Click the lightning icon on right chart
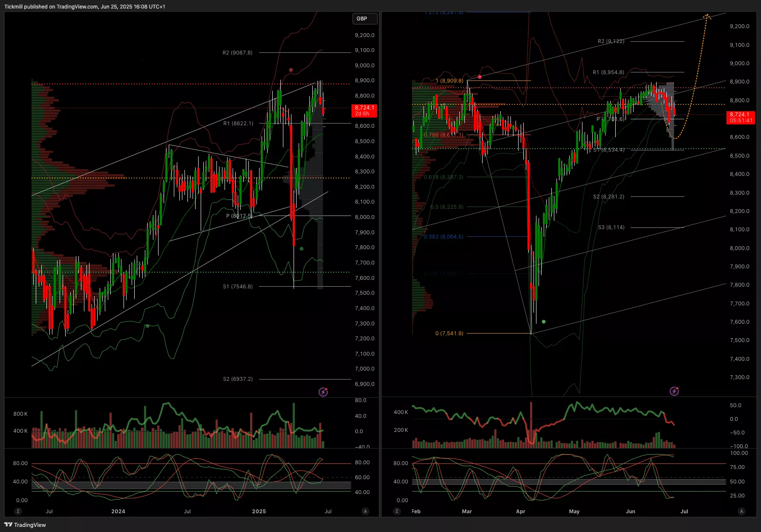Image resolution: width=761 pixels, height=532 pixels. [674, 391]
